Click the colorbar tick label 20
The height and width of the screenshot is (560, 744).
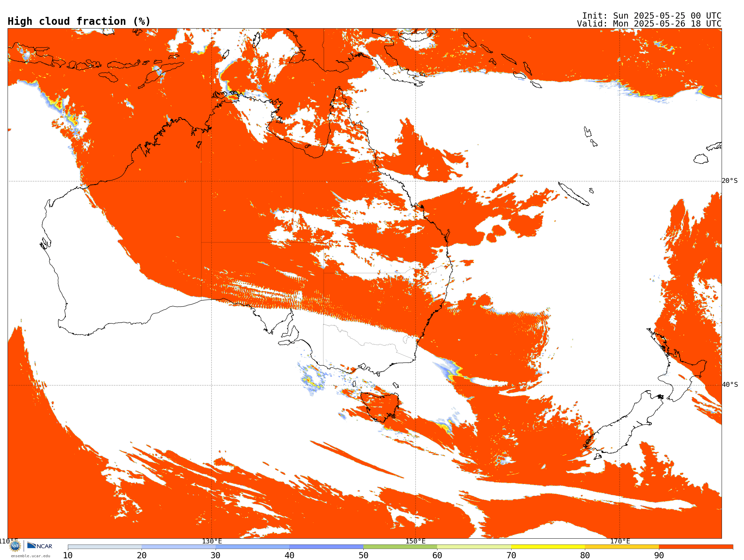(x=142, y=556)
